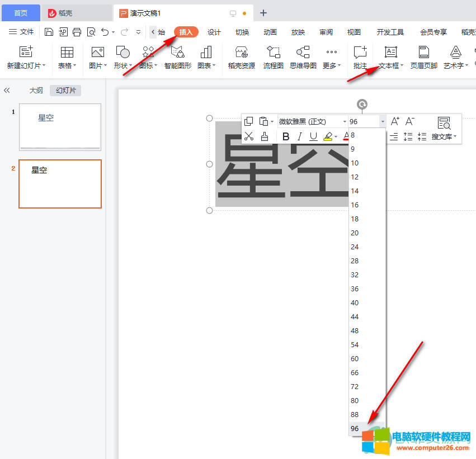Switch to the 设计 ribbon tab
Image resolution: width=476 pixels, height=459 pixels.
coord(214,32)
